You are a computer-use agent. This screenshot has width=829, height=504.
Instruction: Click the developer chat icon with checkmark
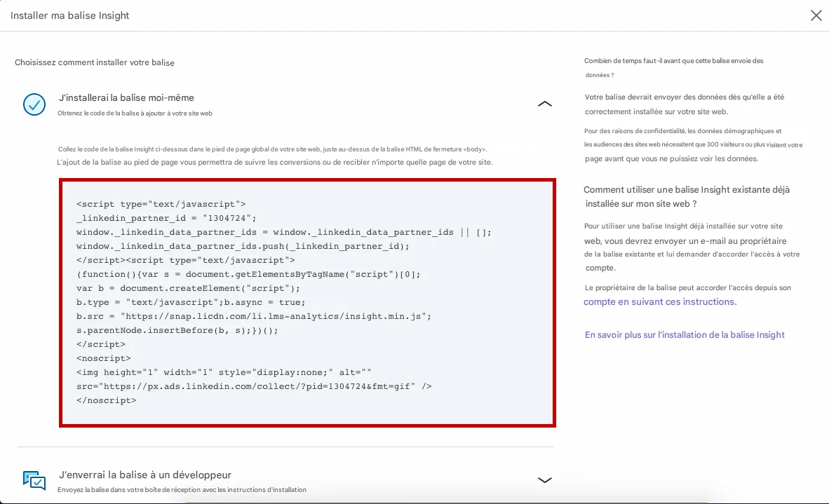pos(34,480)
